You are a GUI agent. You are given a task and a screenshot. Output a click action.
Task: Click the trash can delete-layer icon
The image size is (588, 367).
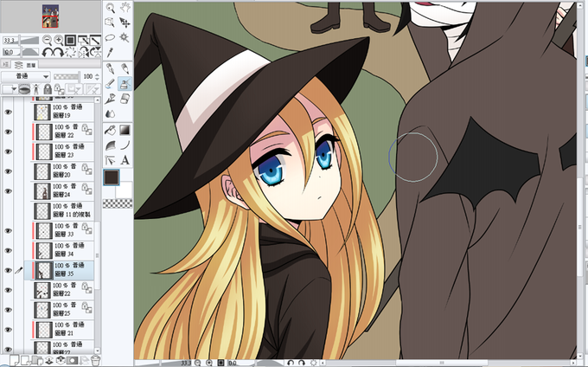95,361
